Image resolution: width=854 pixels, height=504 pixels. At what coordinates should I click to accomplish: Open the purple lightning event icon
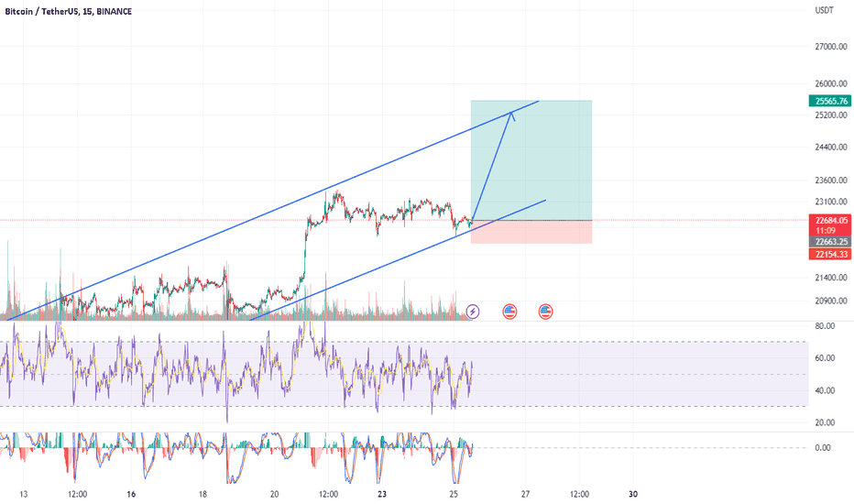473,312
